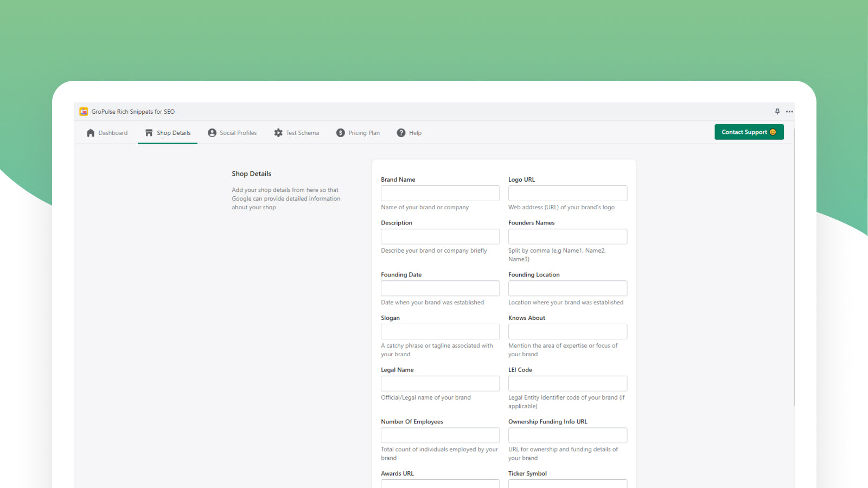868x488 pixels.
Task: Select the Founding Location field
Action: [567, 288]
